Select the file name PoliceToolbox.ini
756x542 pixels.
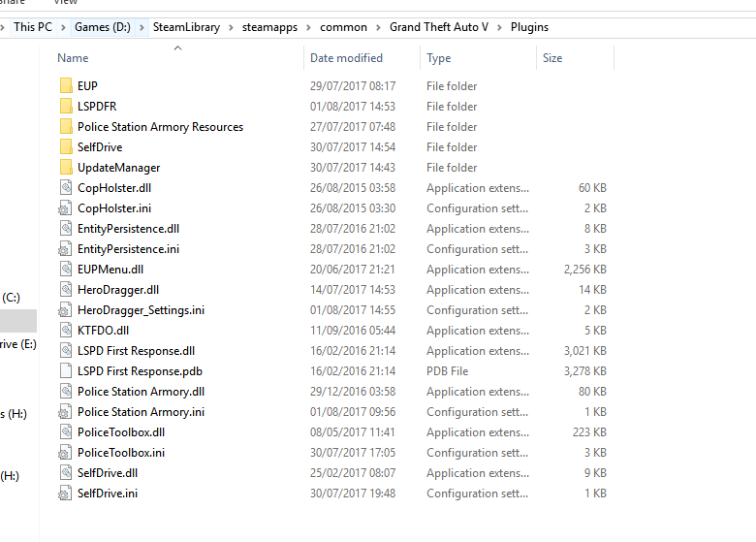121,452
